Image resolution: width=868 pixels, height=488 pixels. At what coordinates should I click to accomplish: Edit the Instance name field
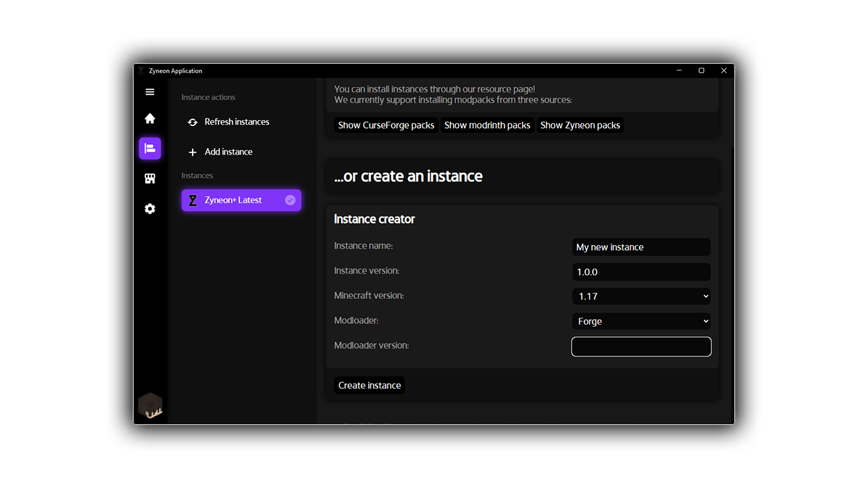pyautogui.click(x=641, y=247)
